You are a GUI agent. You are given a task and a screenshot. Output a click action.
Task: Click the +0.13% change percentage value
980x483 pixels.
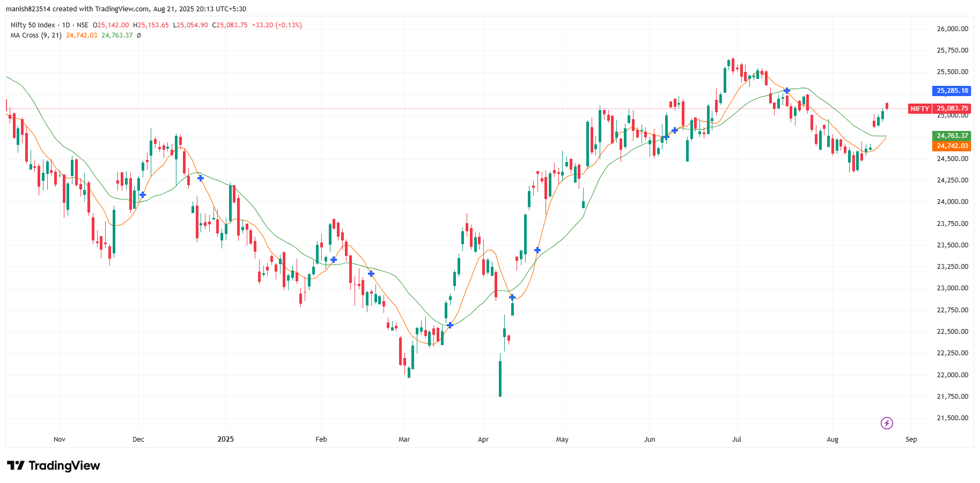point(288,25)
